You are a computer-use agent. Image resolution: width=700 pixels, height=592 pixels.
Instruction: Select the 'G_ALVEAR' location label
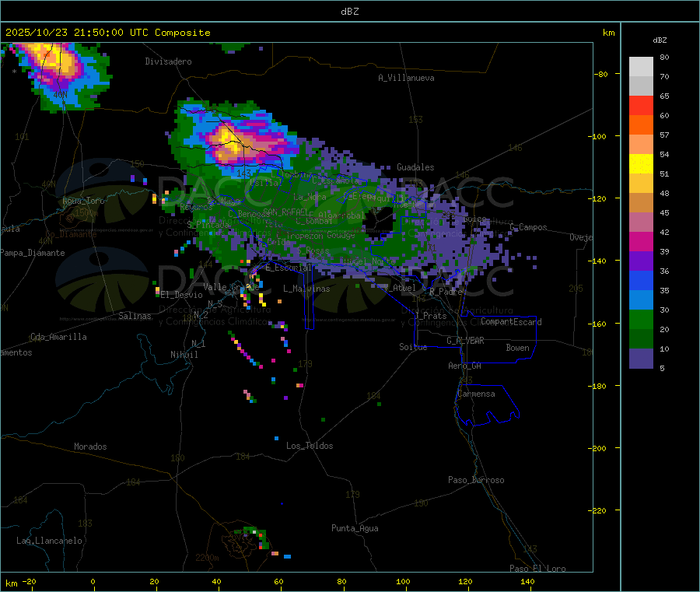coord(465,341)
